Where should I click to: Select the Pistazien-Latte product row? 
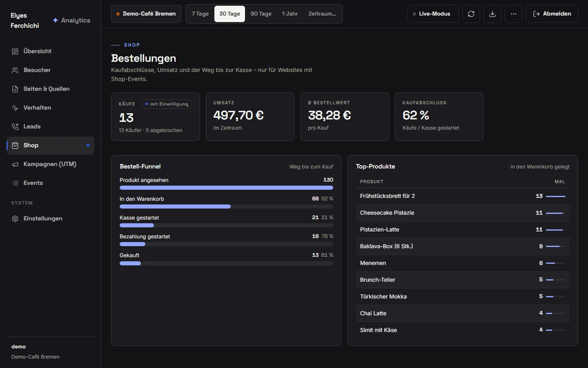463,230
